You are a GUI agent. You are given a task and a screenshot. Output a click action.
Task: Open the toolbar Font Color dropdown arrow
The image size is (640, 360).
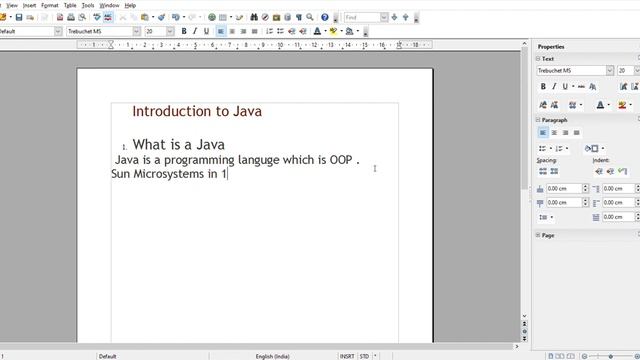coord(325,31)
